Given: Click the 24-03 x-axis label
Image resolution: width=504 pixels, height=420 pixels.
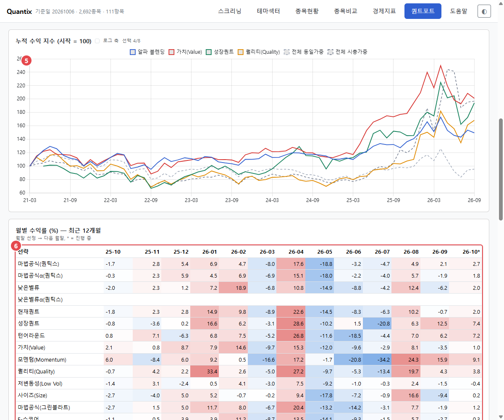Looking at the screenshot, I should point(272,200).
